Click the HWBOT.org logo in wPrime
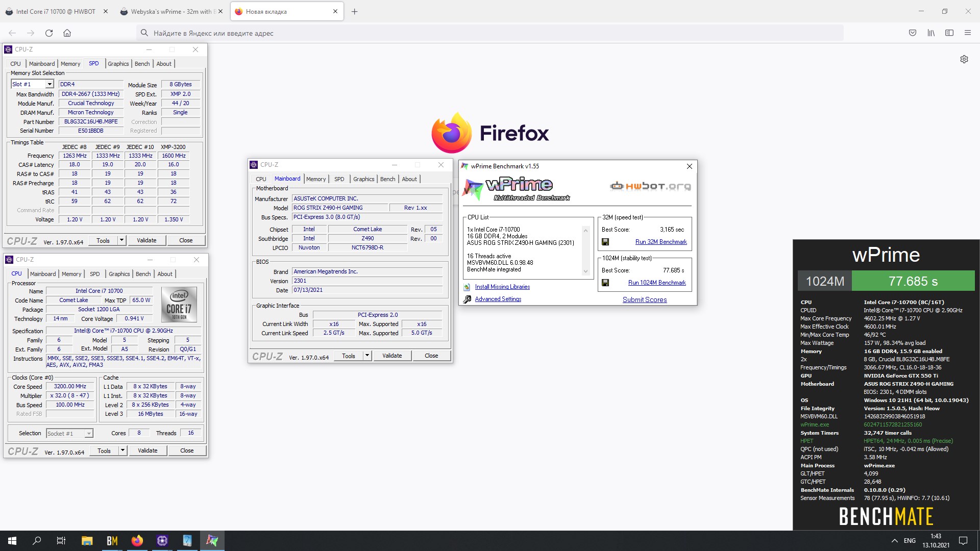Screen dimensions: 980x551 coord(651,186)
